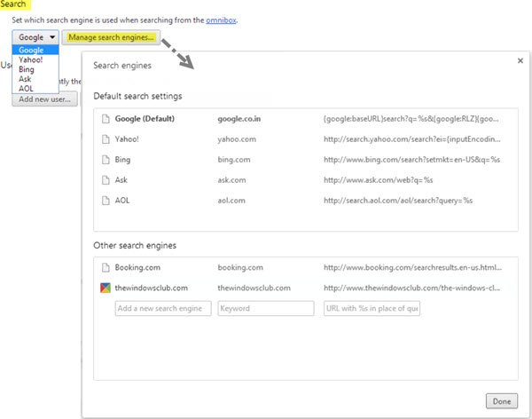Click the Manage search engines button
The height and width of the screenshot is (419, 532).
pyautogui.click(x=112, y=37)
